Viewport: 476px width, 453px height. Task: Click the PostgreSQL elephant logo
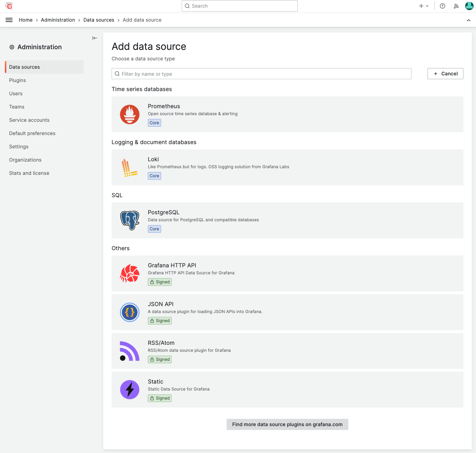click(130, 221)
